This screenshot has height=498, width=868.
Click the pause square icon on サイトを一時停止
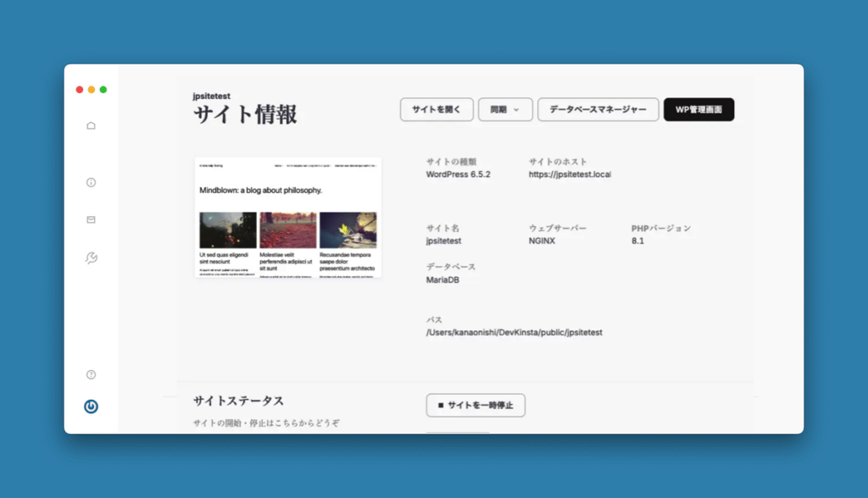(x=440, y=405)
